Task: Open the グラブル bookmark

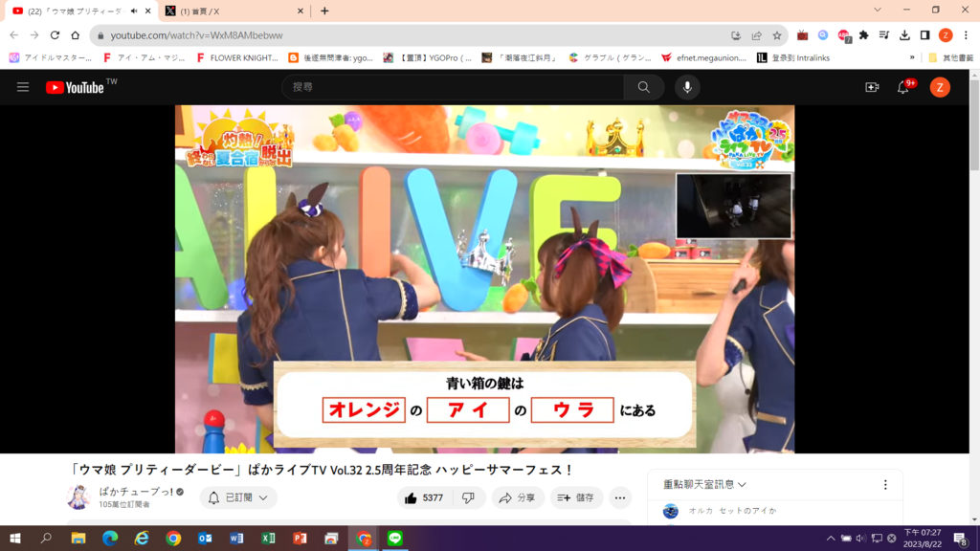Action: tap(610, 57)
